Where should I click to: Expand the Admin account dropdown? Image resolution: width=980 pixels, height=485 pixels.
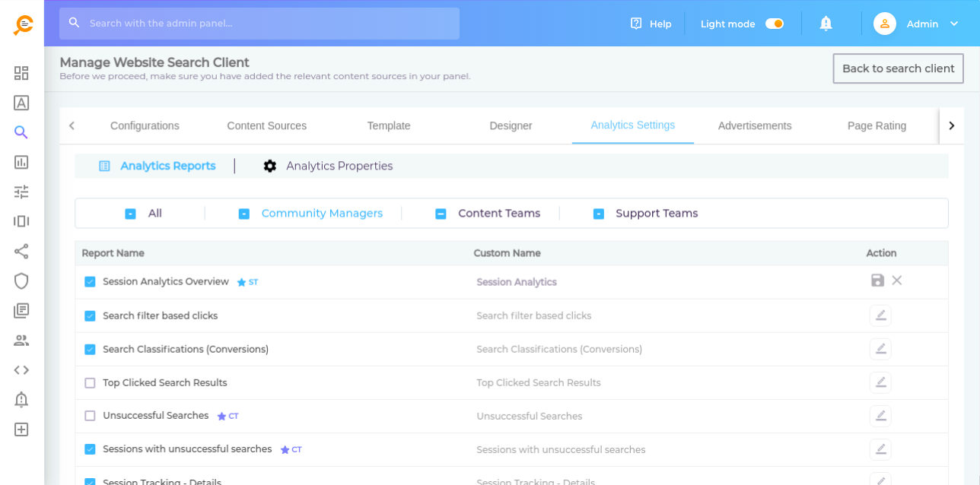pyautogui.click(x=954, y=24)
